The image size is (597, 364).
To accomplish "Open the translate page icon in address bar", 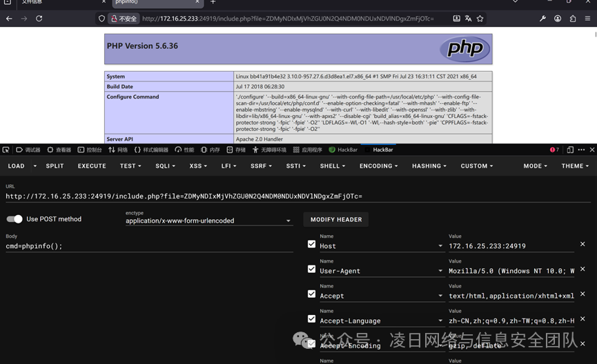I will point(469,18).
